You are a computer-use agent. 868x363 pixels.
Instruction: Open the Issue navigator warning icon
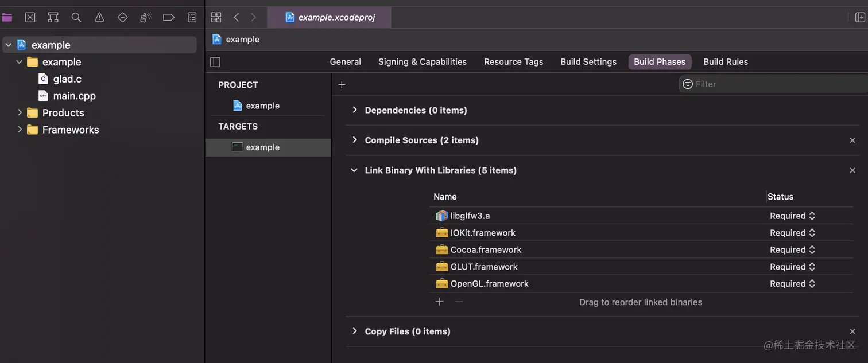tap(99, 18)
